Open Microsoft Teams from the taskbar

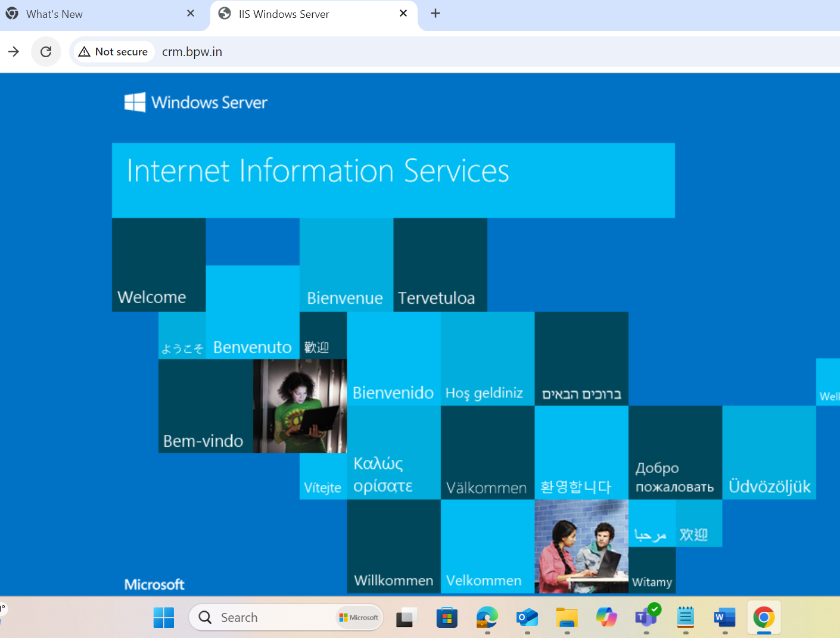[x=646, y=618]
